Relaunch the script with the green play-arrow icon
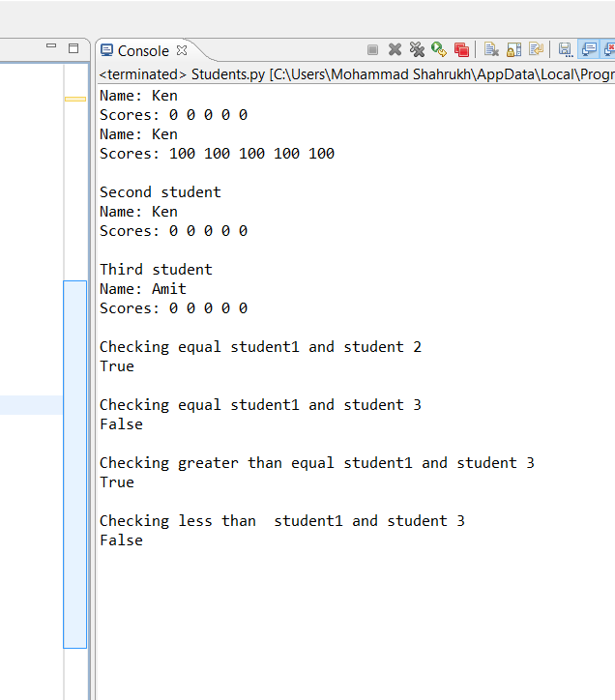Viewport: 615px width, 700px height. click(439, 49)
